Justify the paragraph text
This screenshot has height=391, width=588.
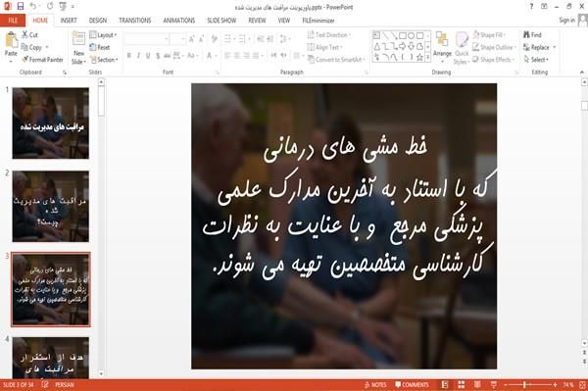click(256, 56)
